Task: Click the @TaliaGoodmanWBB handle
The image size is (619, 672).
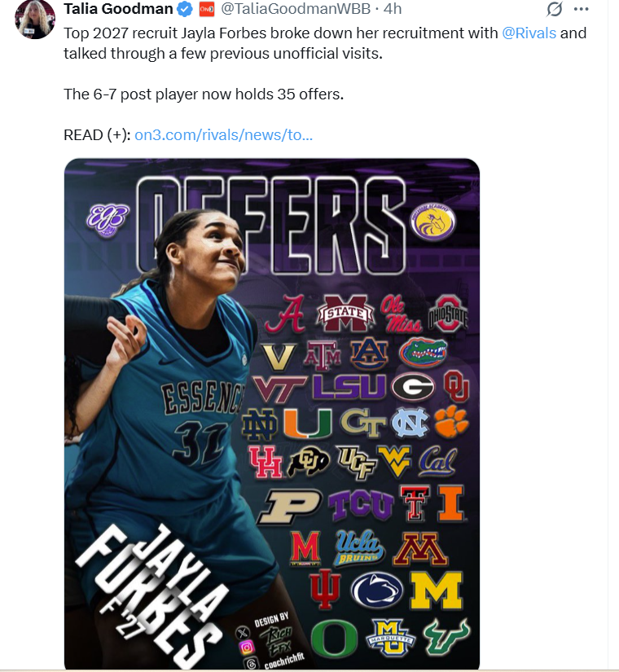Action: pos(297,10)
